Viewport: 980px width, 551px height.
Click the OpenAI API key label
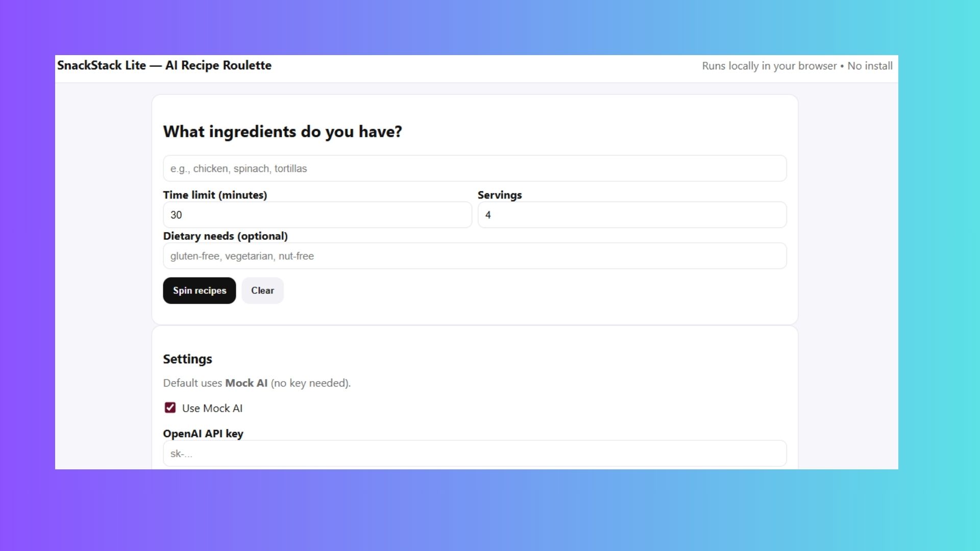point(203,434)
